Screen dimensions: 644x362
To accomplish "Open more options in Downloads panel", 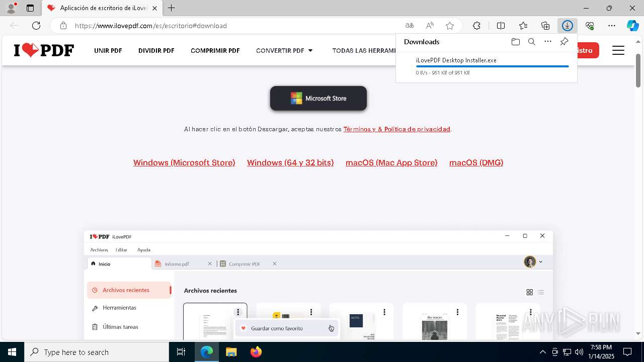I will 548,42.
